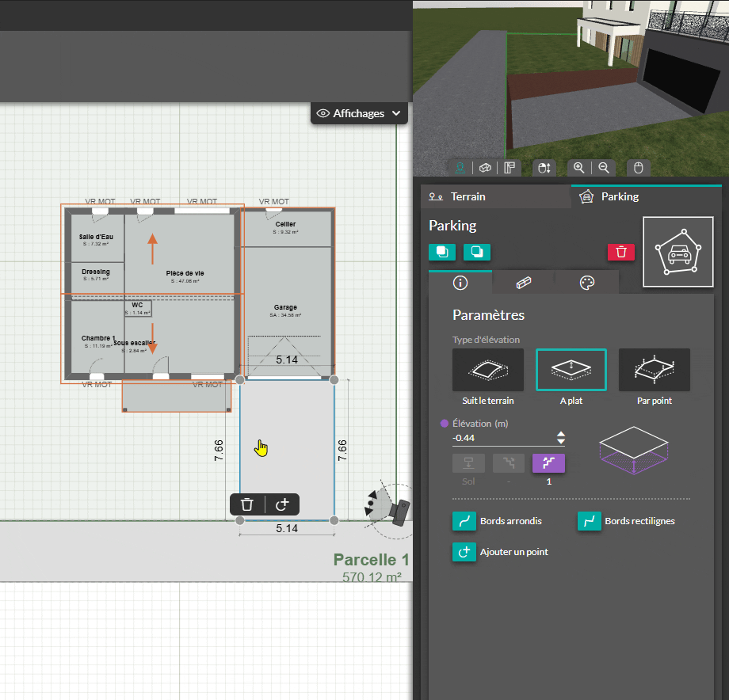The image size is (729, 700).
Task: Click the Cellier room label
Action: 285,224
